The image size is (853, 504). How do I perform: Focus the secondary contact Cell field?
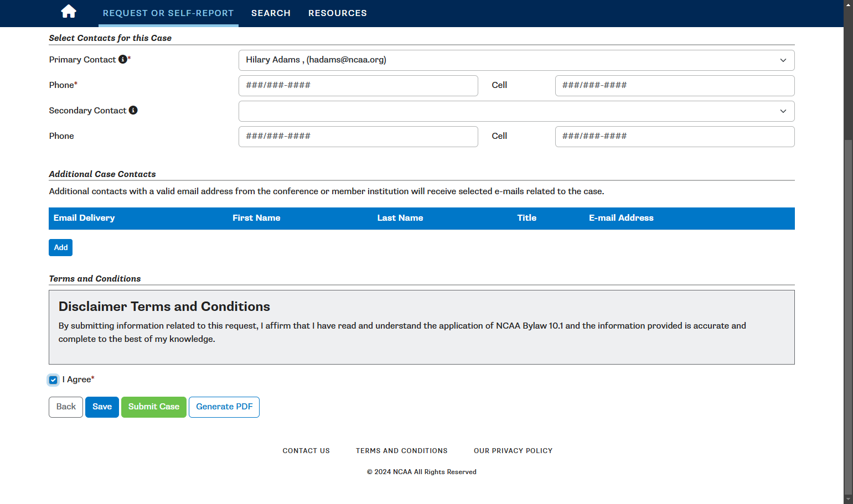[x=675, y=137]
